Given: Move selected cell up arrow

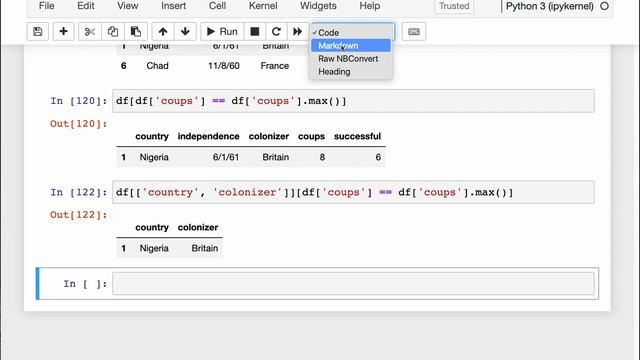Looking at the screenshot, I should point(163,31).
